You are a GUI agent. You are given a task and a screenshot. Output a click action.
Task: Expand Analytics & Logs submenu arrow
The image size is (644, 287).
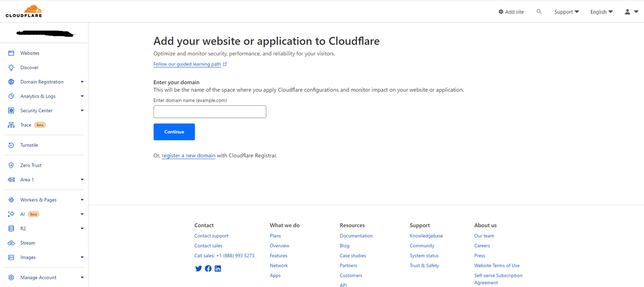coord(82,96)
